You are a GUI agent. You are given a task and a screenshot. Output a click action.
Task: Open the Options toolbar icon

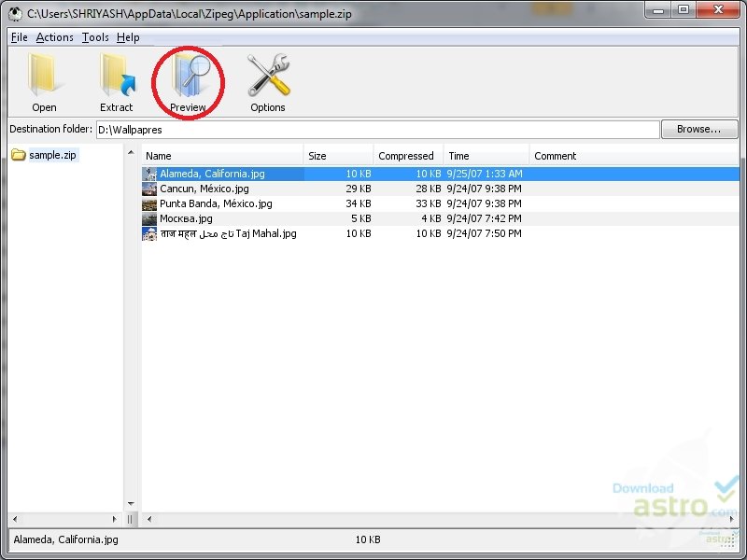coord(267,79)
